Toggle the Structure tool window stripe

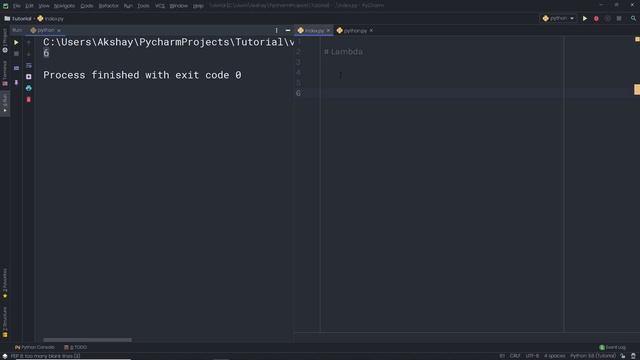[5, 322]
